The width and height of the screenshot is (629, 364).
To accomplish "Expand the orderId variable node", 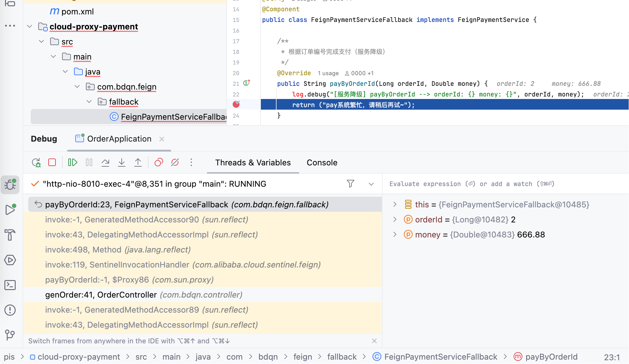I will click(x=395, y=220).
